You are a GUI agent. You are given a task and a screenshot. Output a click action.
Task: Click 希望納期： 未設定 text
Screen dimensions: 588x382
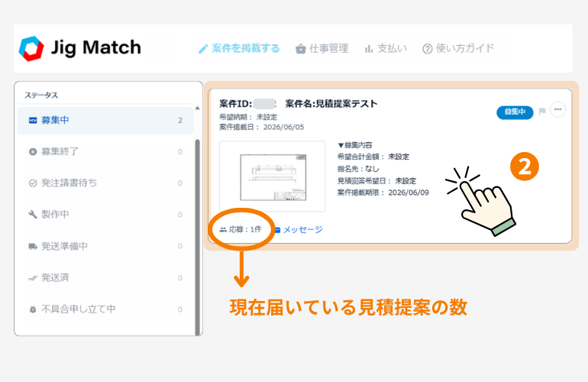[x=248, y=117]
